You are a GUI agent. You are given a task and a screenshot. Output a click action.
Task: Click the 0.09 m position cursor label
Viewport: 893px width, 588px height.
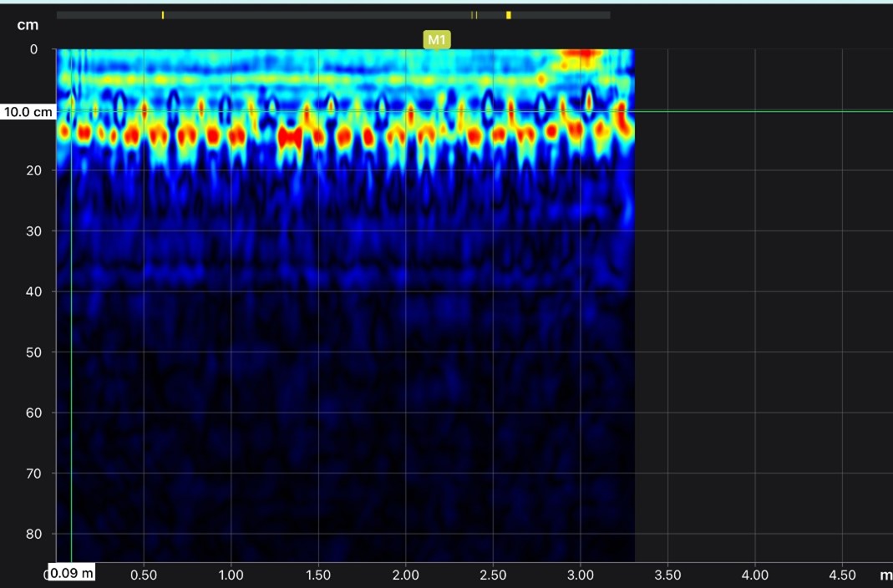point(71,573)
